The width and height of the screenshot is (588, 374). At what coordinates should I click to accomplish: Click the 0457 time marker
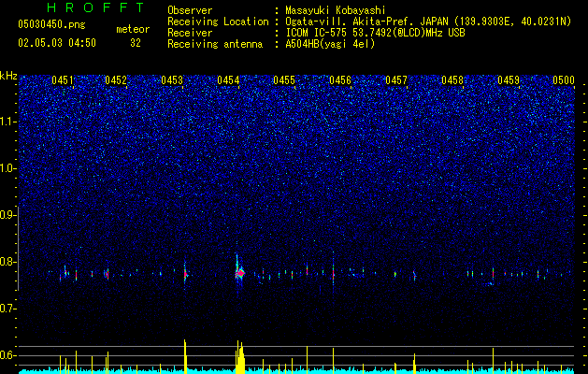[396, 80]
